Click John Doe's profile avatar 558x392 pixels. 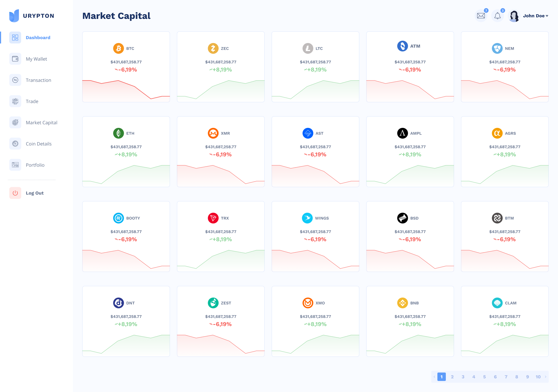click(x=514, y=16)
